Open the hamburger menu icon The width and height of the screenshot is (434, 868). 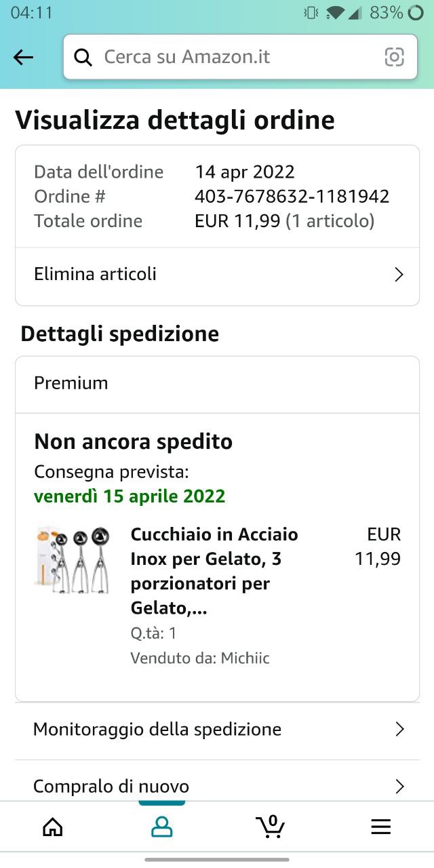coord(380,827)
